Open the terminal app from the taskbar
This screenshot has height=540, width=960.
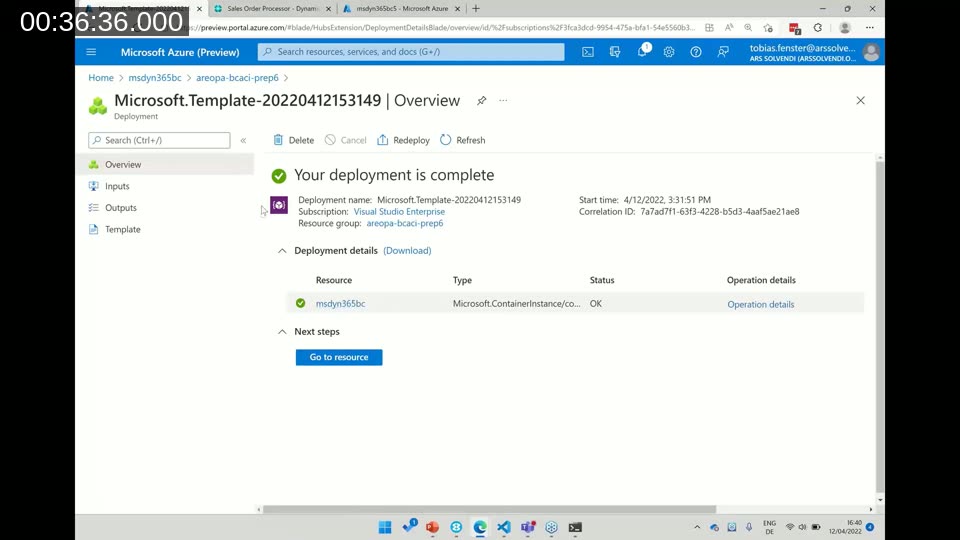pos(576,527)
